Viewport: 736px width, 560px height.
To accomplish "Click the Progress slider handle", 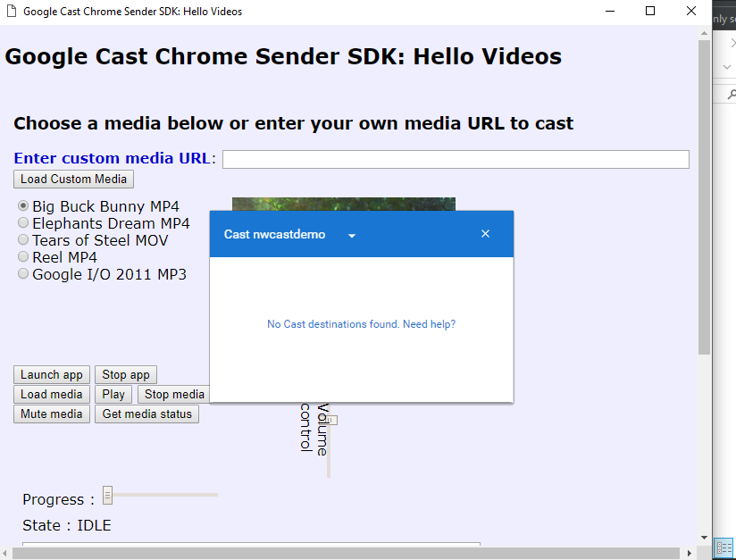I will click(x=107, y=495).
